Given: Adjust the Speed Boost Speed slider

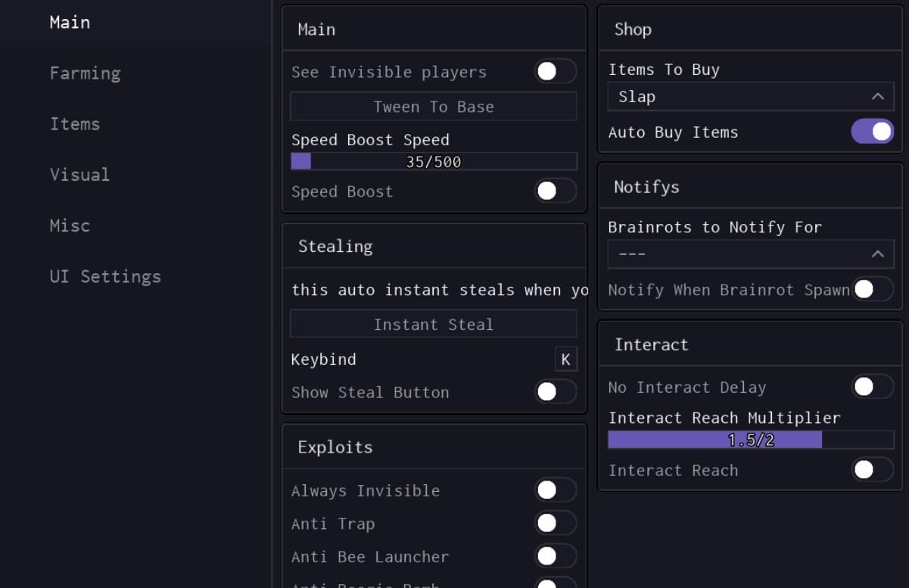Looking at the screenshot, I should (433, 161).
